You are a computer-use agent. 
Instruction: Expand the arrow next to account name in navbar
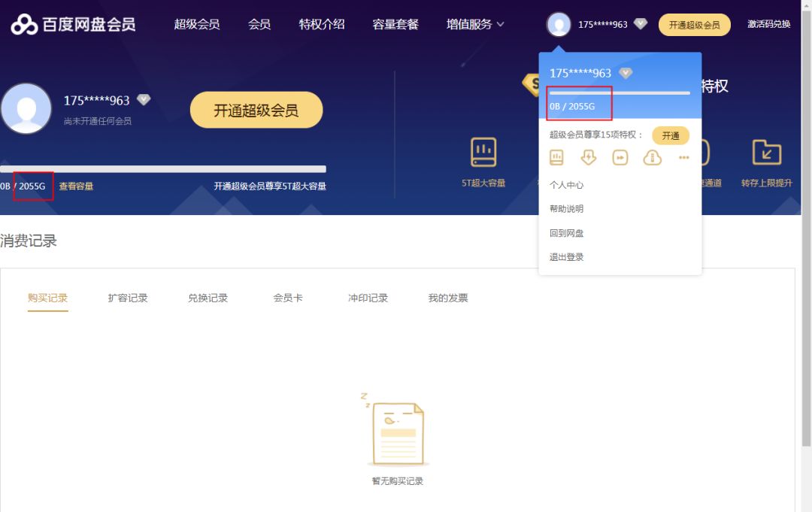[x=640, y=24]
